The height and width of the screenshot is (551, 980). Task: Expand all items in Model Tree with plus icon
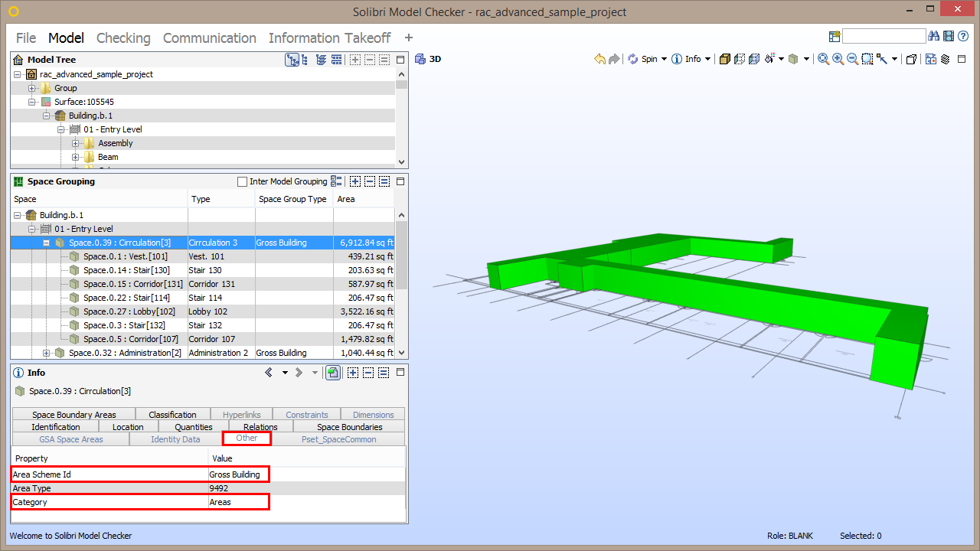(x=355, y=59)
